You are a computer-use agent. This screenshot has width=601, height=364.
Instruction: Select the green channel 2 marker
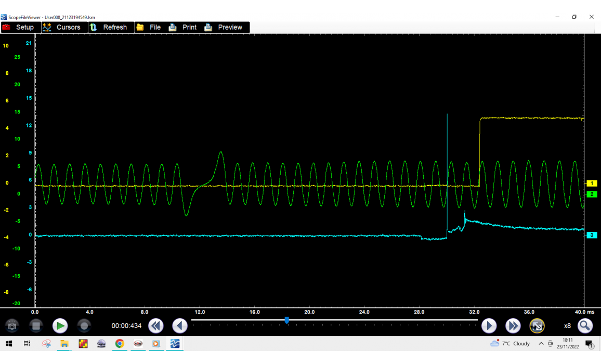[592, 194]
